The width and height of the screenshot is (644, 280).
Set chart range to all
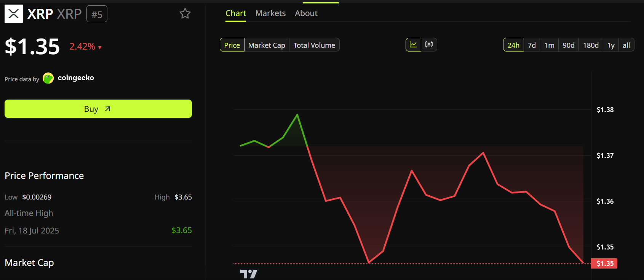(626, 45)
